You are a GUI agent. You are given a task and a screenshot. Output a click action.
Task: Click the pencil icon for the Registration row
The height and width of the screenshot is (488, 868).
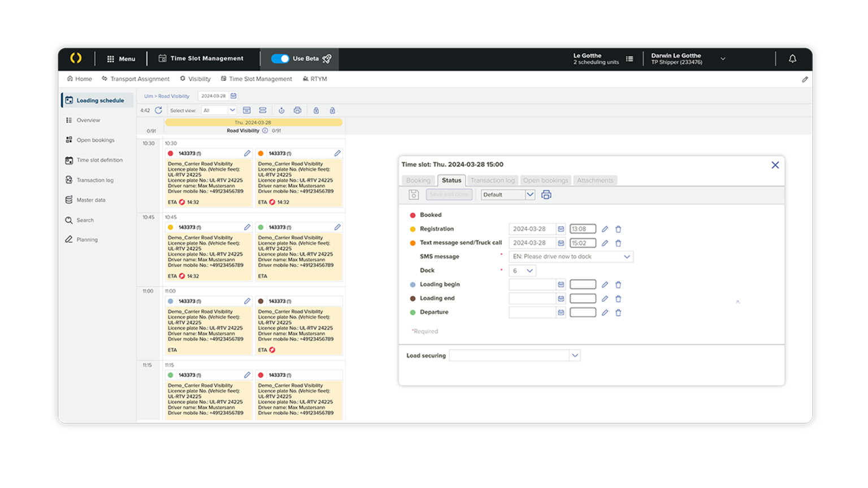pyautogui.click(x=604, y=229)
